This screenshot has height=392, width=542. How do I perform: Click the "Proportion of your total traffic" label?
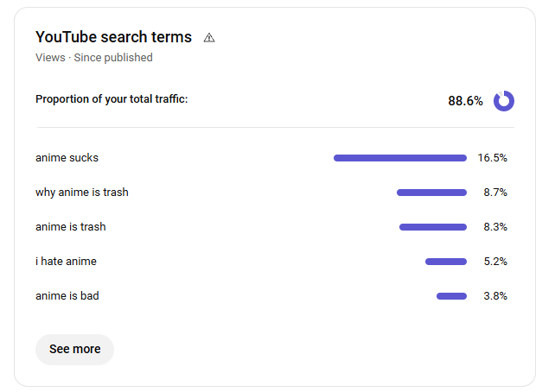click(x=112, y=99)
